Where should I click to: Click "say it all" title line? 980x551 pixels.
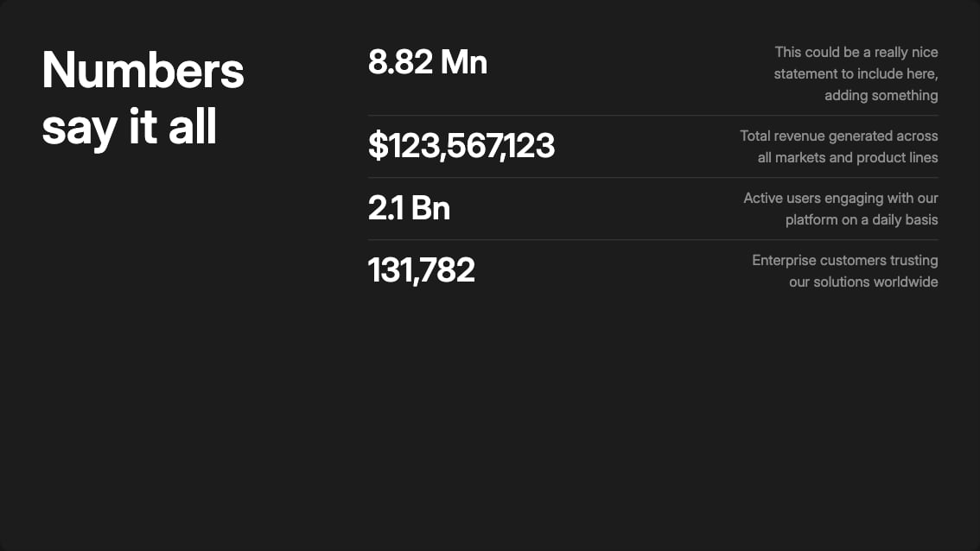(x=129, y=127)
